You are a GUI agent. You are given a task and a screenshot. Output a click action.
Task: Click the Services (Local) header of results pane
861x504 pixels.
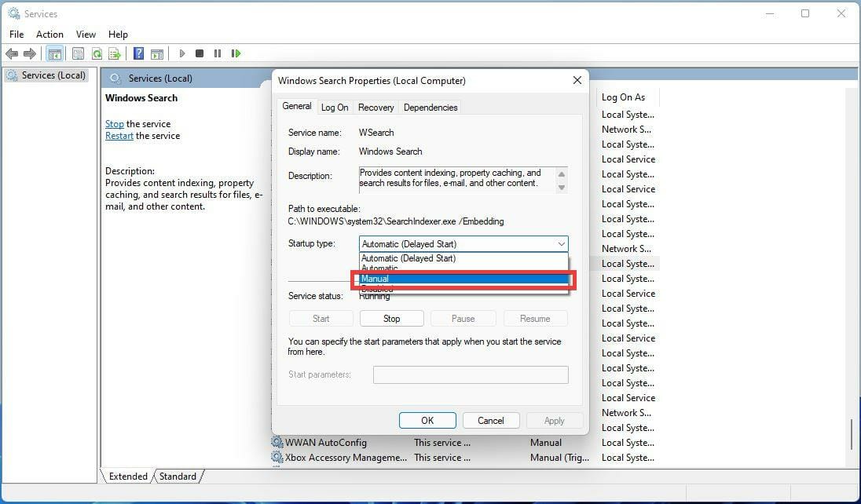159,78
